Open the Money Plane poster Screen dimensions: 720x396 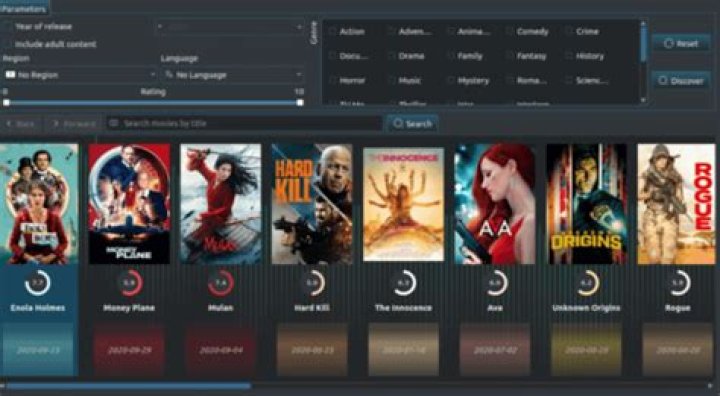129,204
